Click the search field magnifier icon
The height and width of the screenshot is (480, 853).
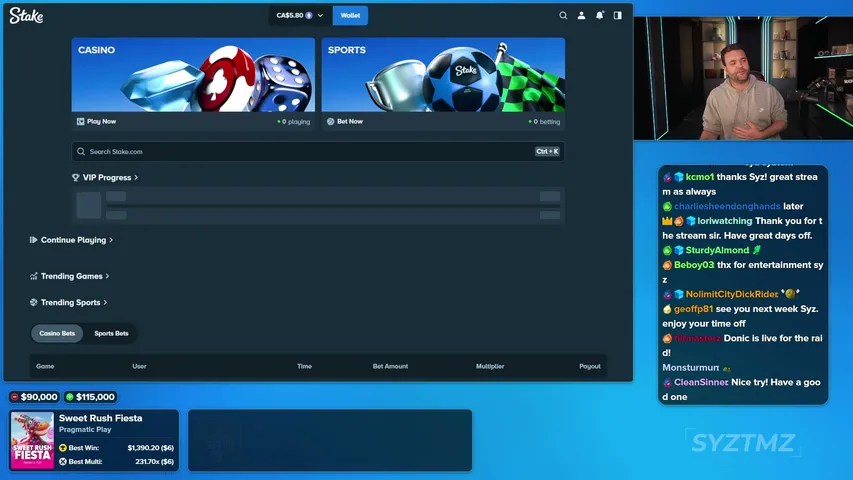81,151
